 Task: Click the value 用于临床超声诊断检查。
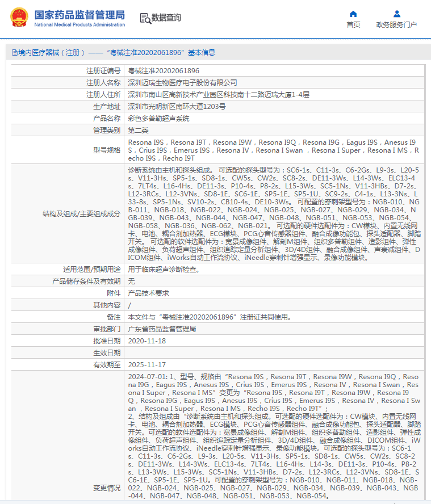[164, 270]
